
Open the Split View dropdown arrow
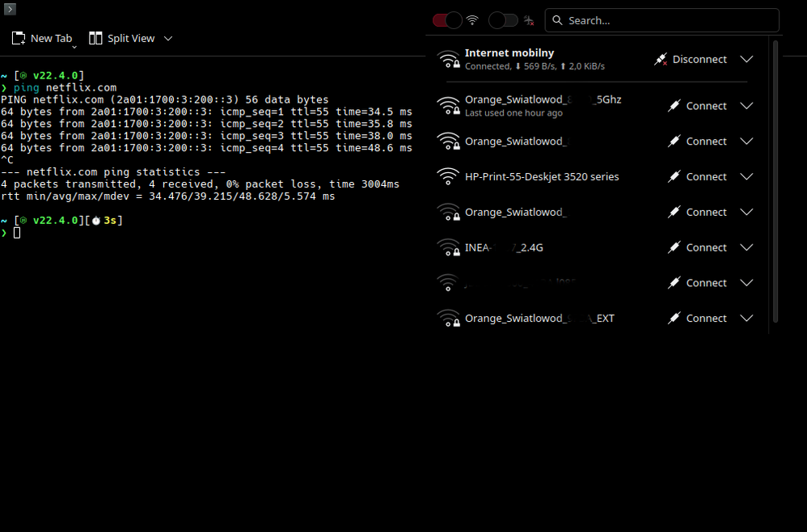pos(168,38)
